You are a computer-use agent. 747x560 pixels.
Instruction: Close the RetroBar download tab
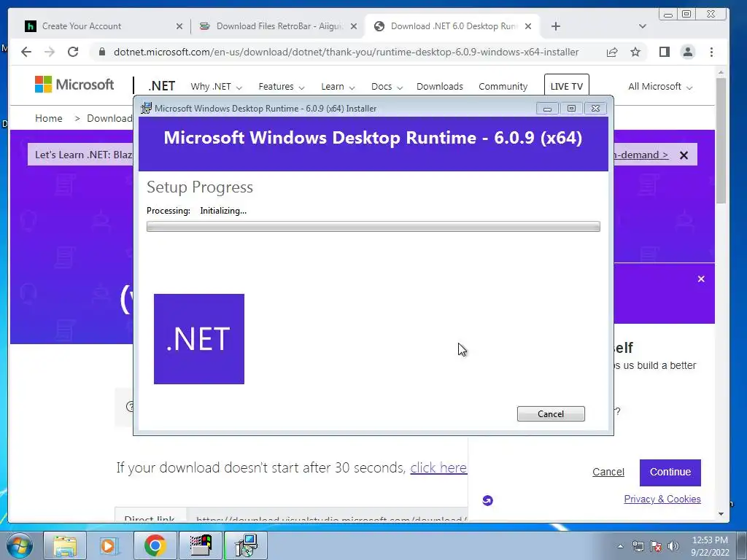point(354,26)
